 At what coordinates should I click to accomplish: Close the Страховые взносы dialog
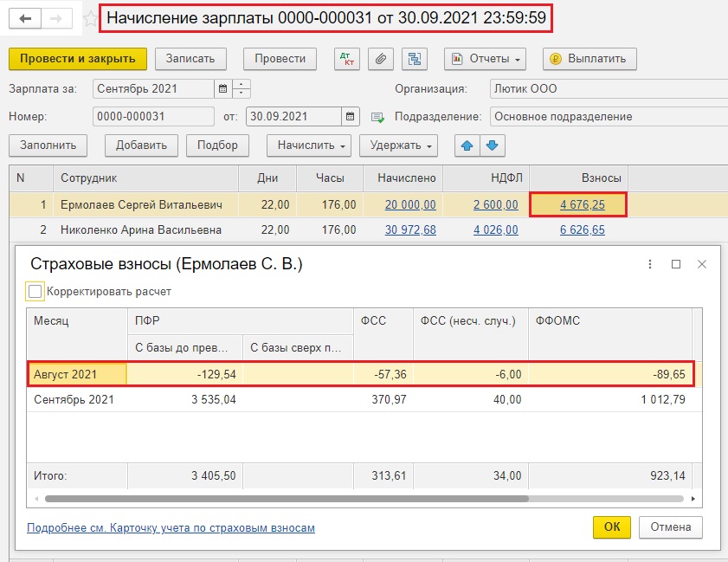click(702, 264)
